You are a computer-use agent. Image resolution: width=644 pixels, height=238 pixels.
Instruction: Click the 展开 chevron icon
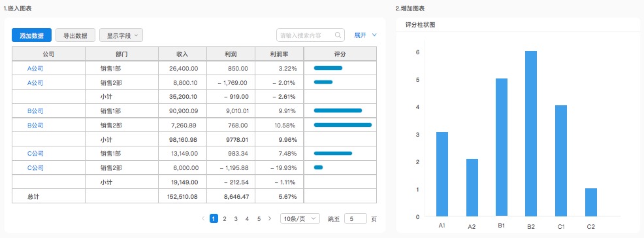(374, 35)
